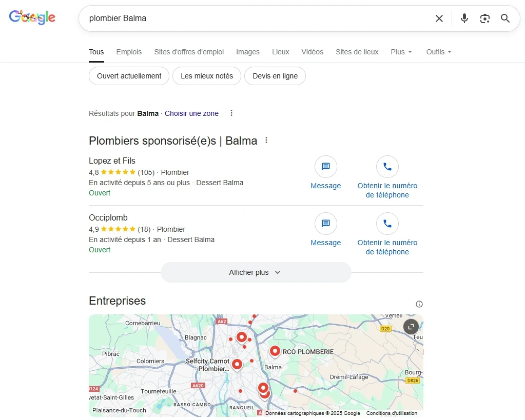Open 'Obtenir le numéro de téléphone' for Lopez et Fils

tap(387, 167)
